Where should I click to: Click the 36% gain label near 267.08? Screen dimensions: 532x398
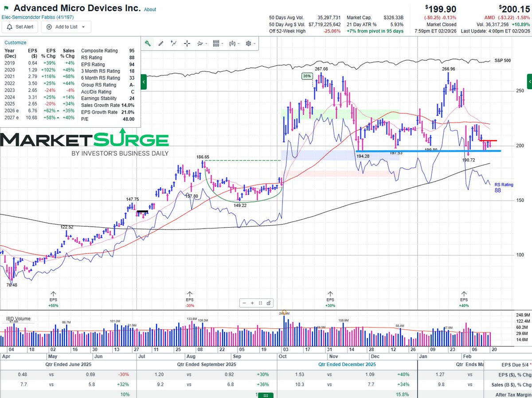[x=307, y=76]
